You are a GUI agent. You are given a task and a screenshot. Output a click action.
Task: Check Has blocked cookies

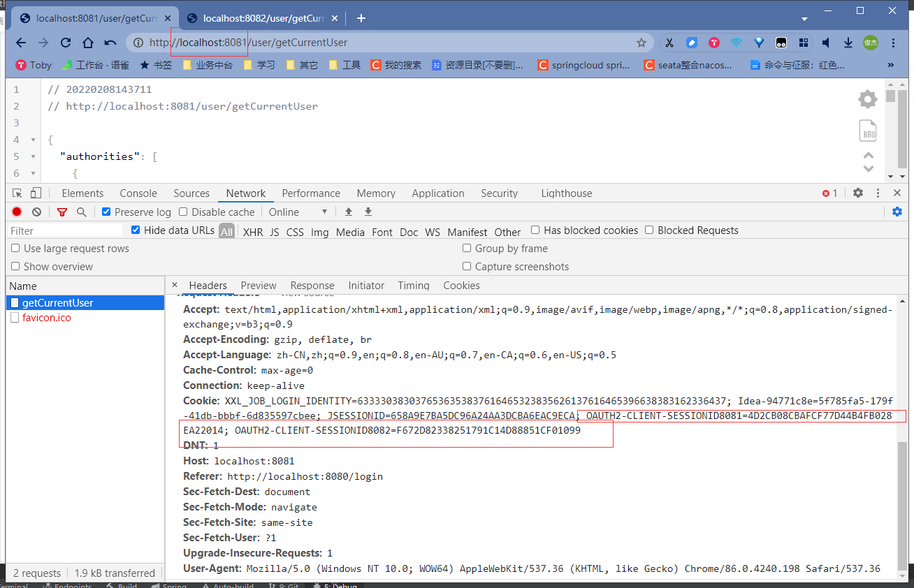click(535, 230)
